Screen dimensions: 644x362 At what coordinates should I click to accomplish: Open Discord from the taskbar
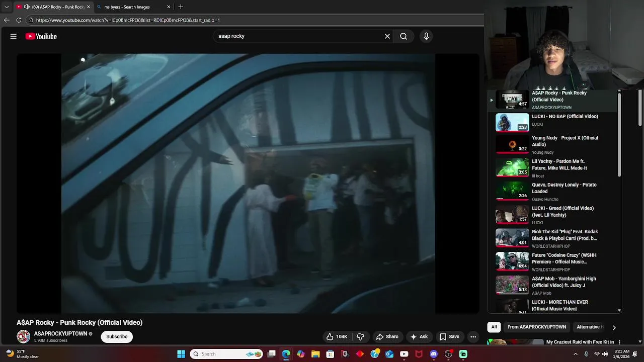tap(434, 354)
